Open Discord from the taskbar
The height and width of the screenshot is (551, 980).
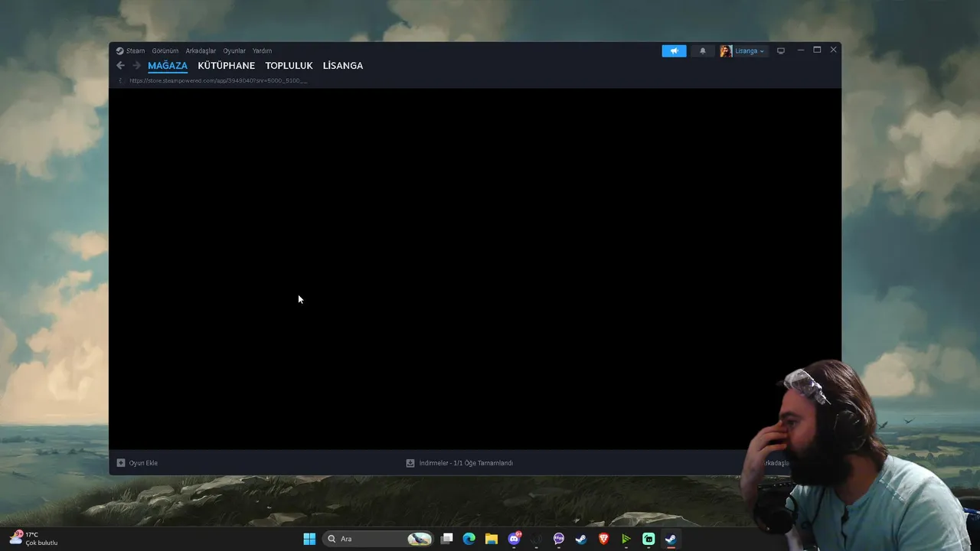tap(514, 539)
